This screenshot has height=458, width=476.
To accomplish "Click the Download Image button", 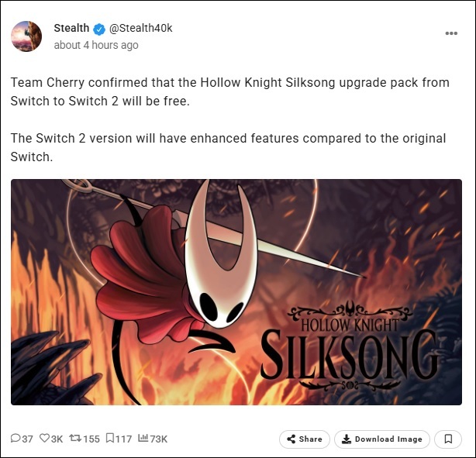I will click(x=382, y=439).
